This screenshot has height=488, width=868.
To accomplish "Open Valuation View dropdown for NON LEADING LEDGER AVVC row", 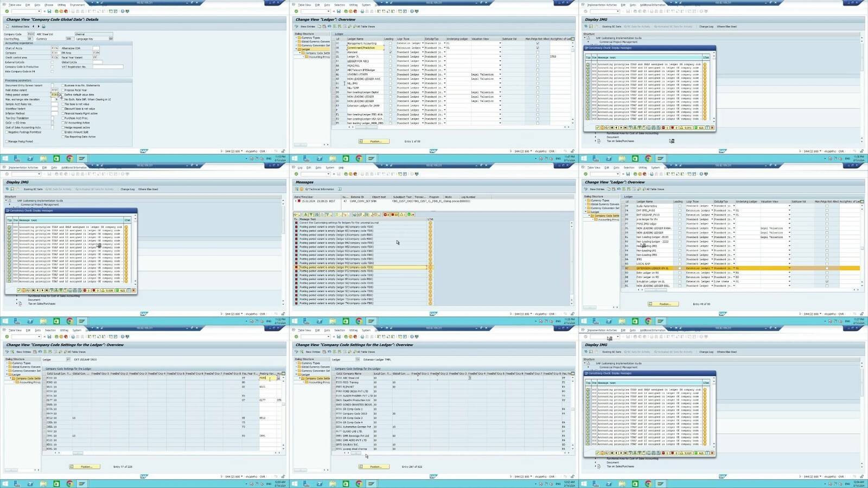I will coord(500,79).
